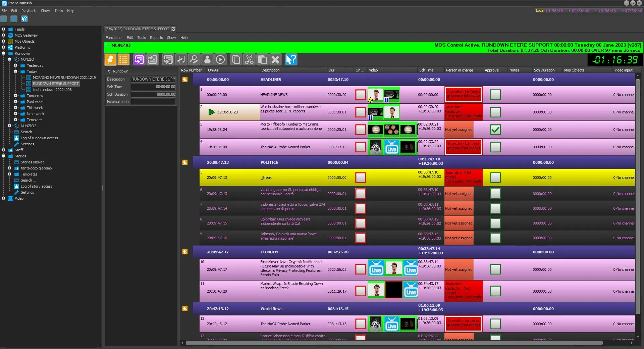This screenshot has width=644, height=349.
Task: Click the person silhouette toolbar icon
Action: 207,60
